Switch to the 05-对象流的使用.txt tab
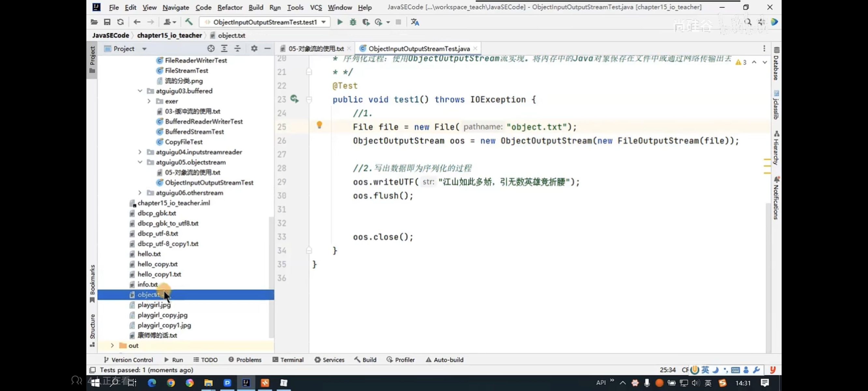 pos(315,49)
